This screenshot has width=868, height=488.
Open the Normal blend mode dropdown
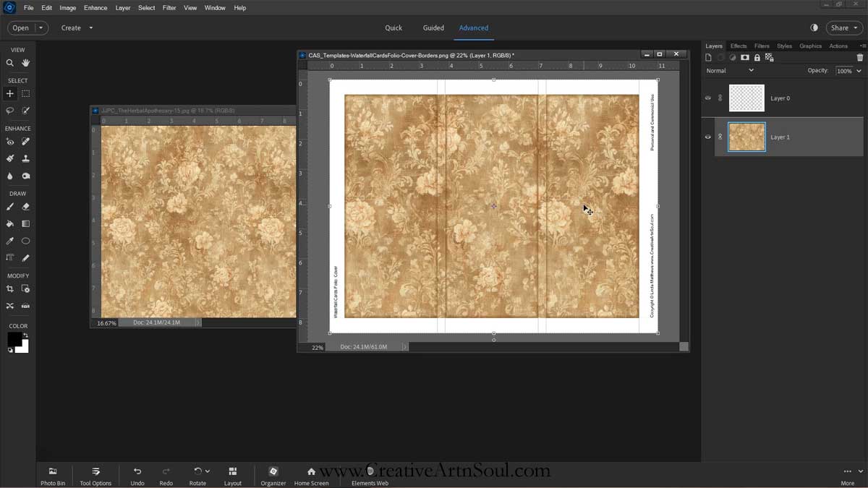click(x=731, y=70)
